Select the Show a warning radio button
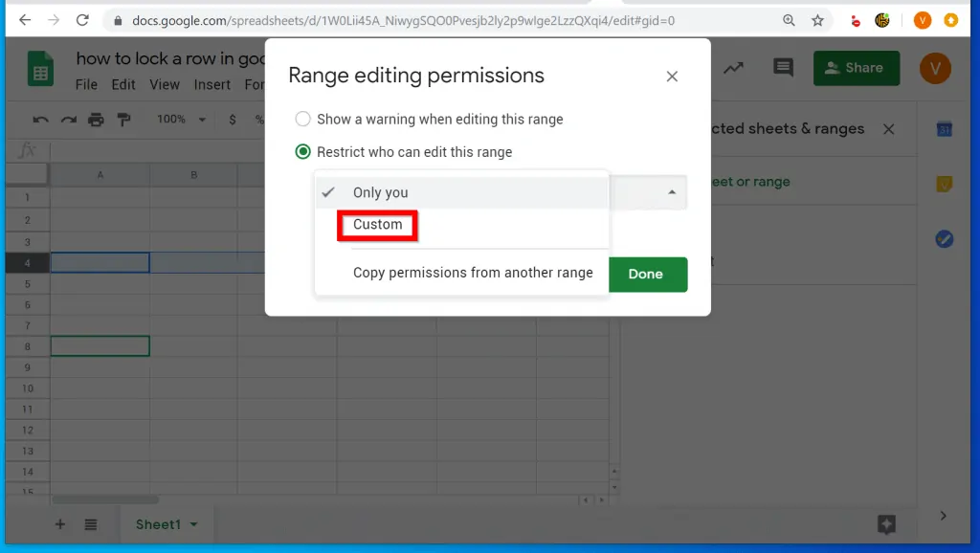The height and width of the screenshot is (553, 980). (x=302, y=120)
